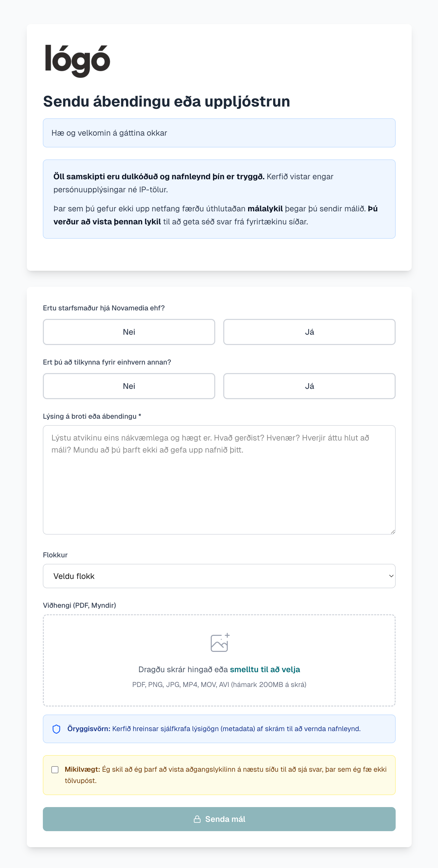This screenshot has height=868, width=438.
Task: Click the Hæ og velkomin welcome banner
Action: (219, 133)
